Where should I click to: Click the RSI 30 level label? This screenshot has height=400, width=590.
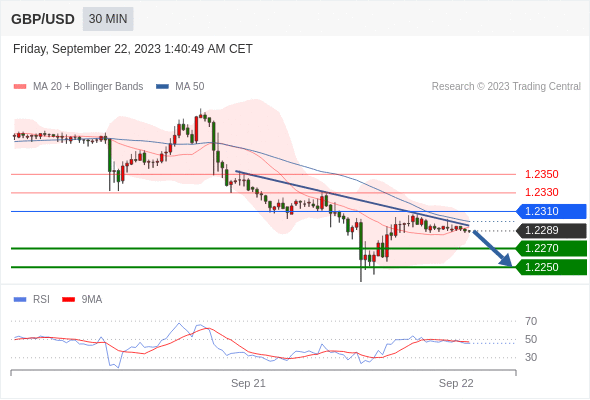531,357
